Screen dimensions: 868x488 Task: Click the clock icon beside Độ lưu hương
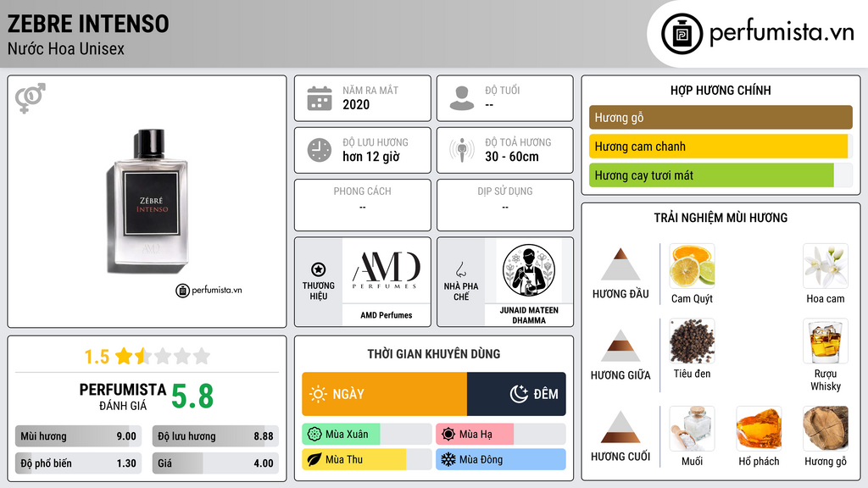320,150
